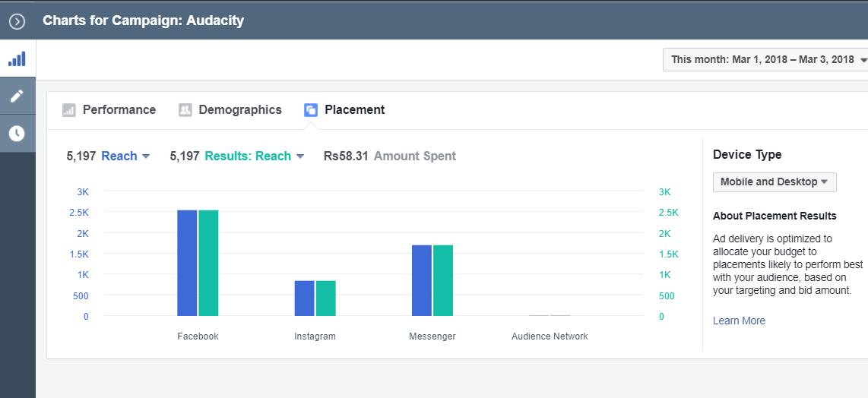Click the Demographics people icon
The image size is (868, 398).
(x=185, y=110)
